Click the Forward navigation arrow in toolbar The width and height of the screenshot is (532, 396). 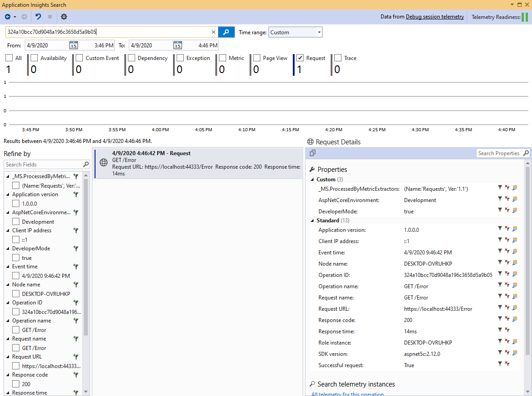click(x=24, y=17)
